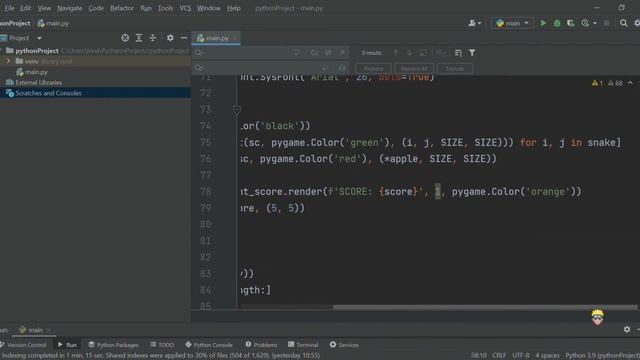Viewport: 640px width, 360px height.
Task: Go to the next highlighted error using the chevron arrow
Action: coord(630,83)
